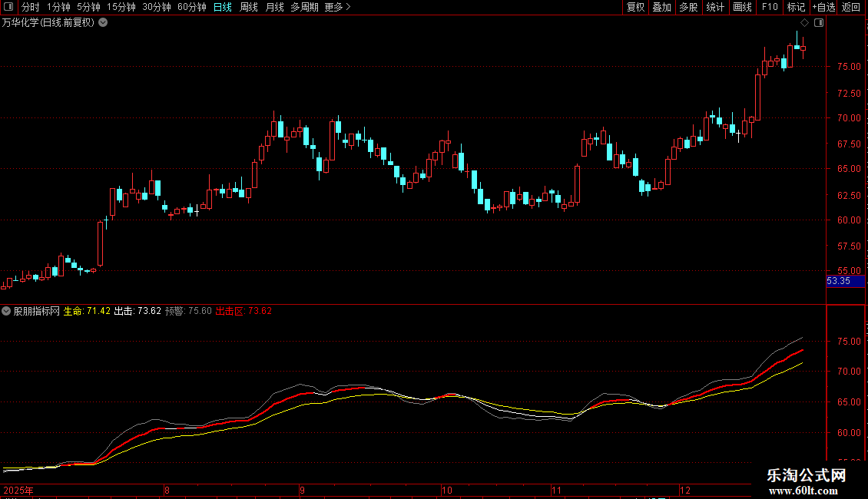The width and height of the screenshot is (868, 499).
Task: Expand the 股朋指标网 indicator dropdown
Action: point(6,311)
